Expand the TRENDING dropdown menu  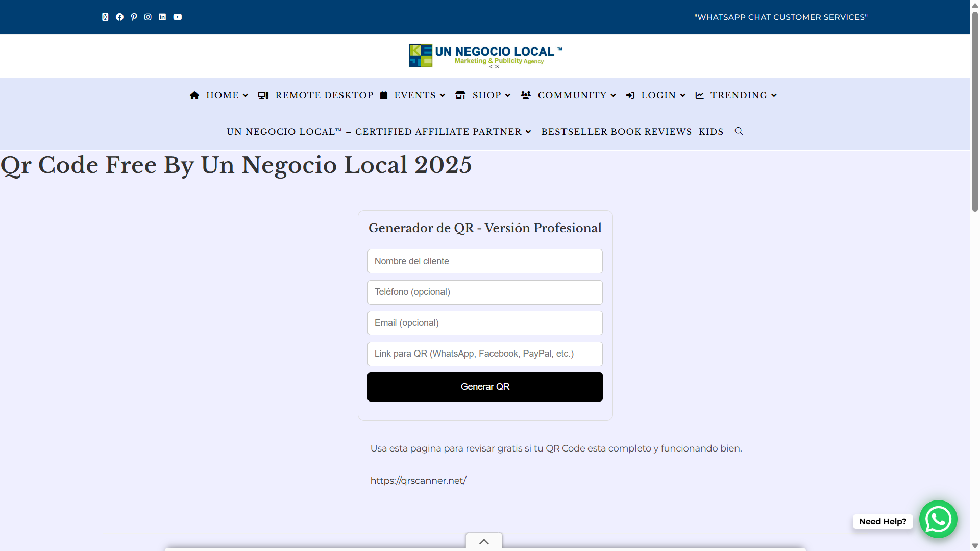(739, 95)
